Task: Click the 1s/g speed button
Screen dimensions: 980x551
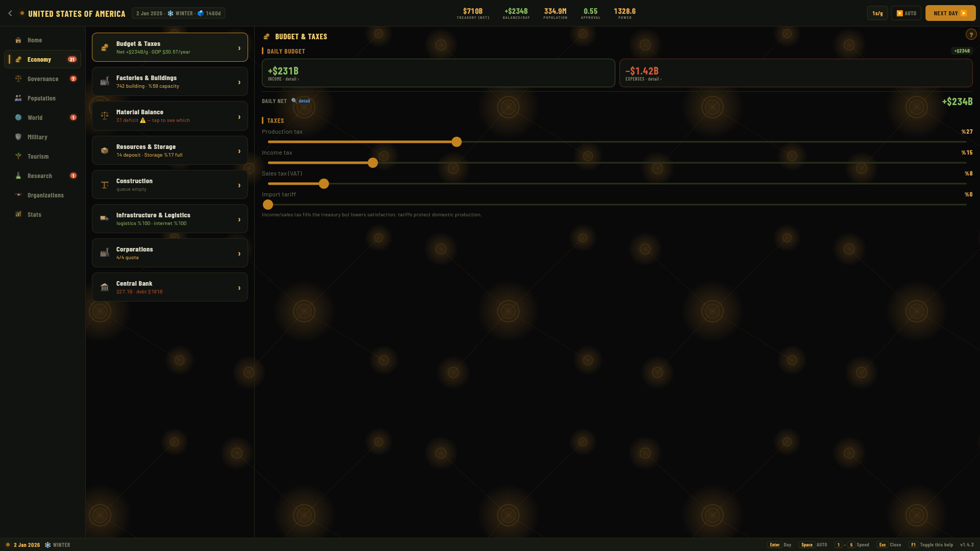Action: 877,13
